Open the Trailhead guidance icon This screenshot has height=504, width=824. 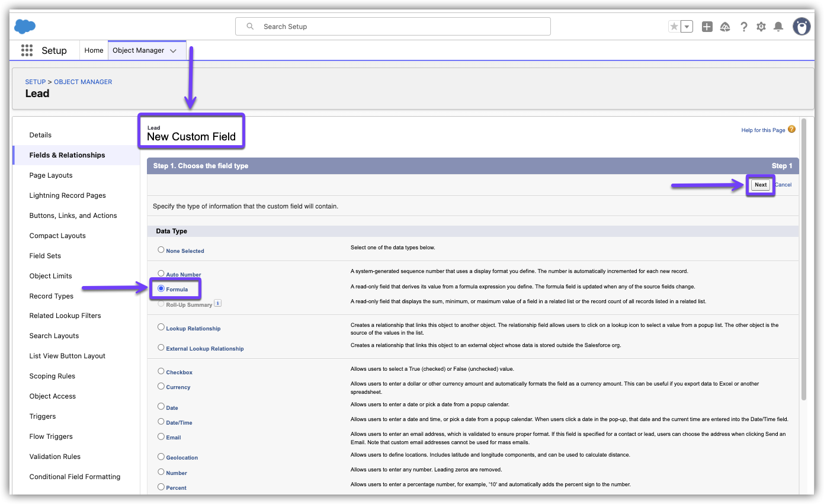click(x=725, y=27)
